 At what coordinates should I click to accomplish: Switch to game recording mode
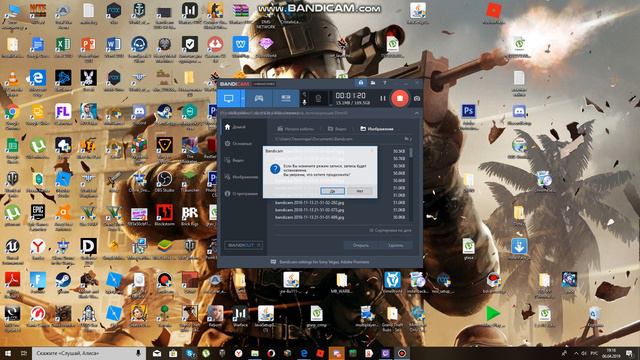pyautogui.click(x=259, y=98)
